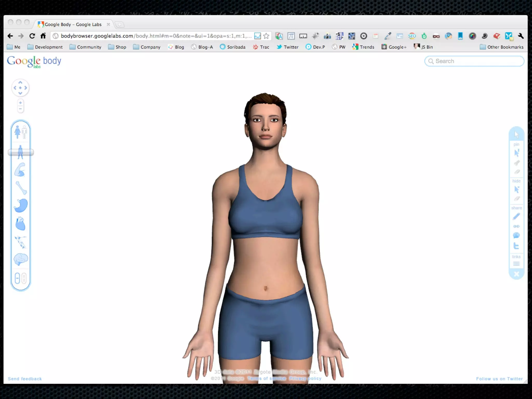This screenshot has height=399, width=532.
Task: Click the Send feedback link
Action: pos(25,379)
